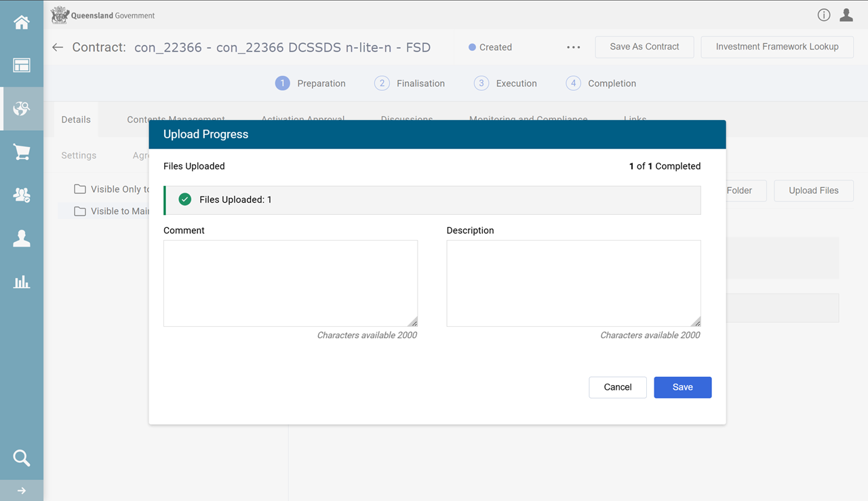Open the bar chart reports icon

coord(22,282)
